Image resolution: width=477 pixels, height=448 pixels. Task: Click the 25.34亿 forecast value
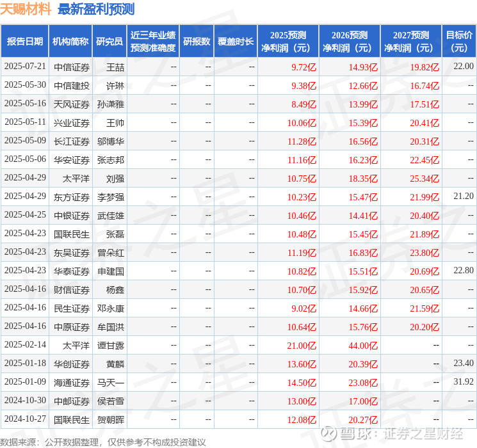click(x=424, y=179)
